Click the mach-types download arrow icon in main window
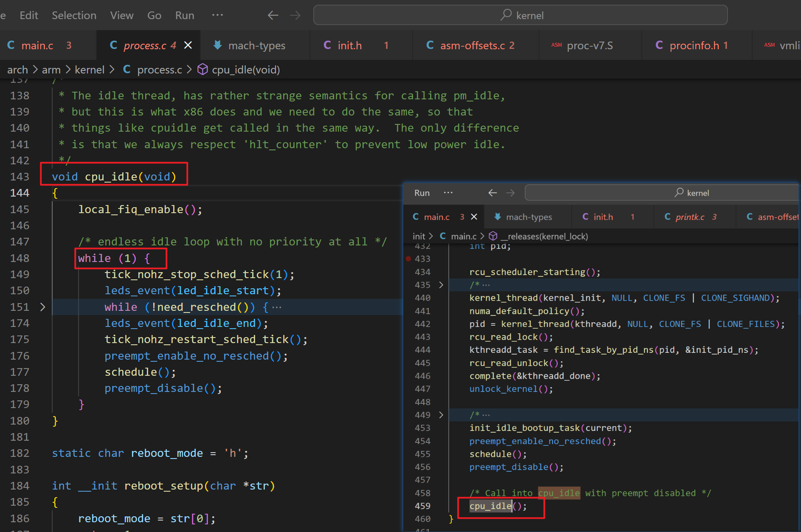The image size is (801, 532). pyautogui.click(x=217, y=45)
